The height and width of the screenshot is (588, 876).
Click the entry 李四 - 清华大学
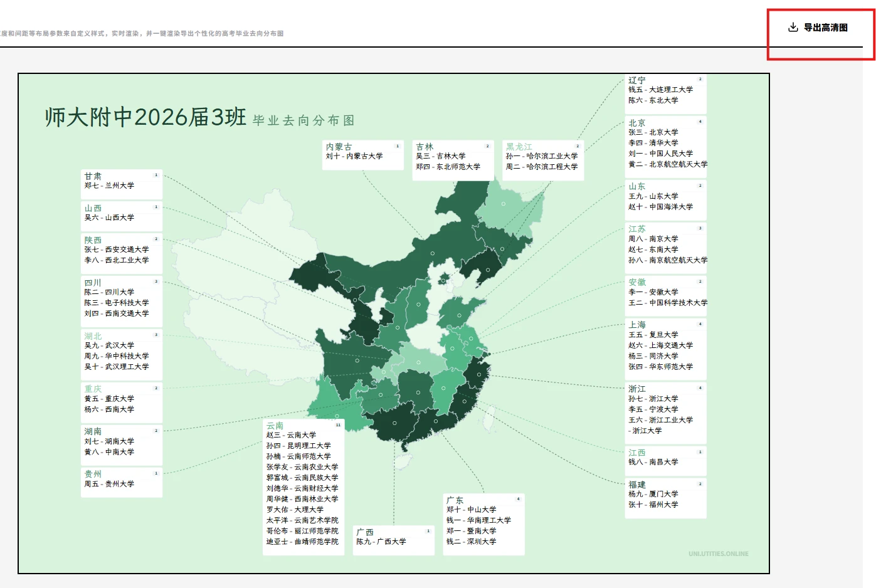tap(653, 143)
